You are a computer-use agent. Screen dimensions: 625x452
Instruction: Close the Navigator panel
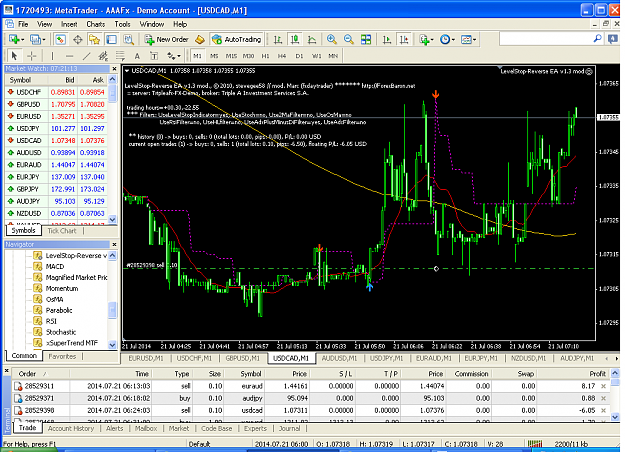(114, 244)
